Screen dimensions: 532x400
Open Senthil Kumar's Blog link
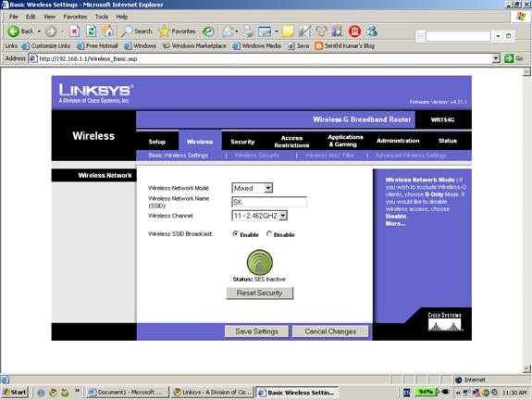pos(345,45)
